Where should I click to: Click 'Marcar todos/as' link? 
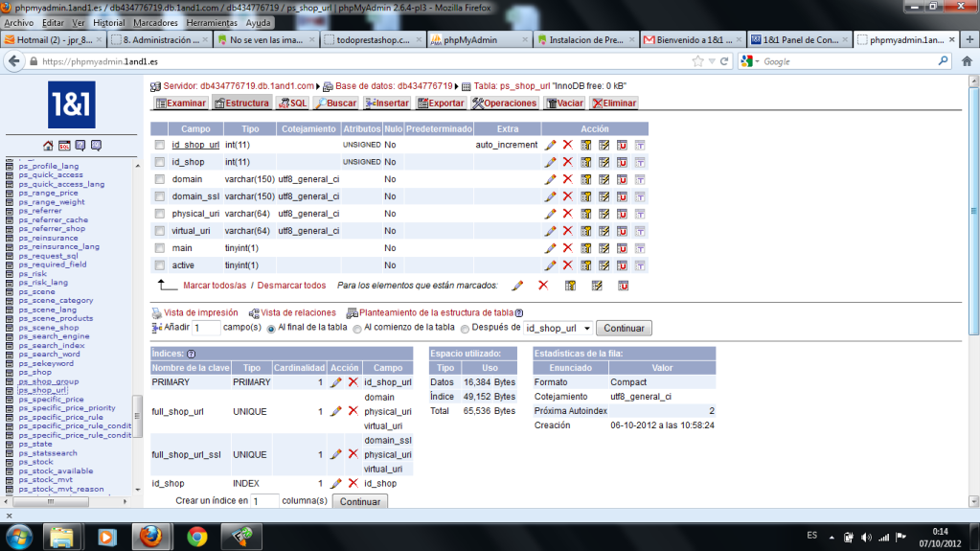(215, 286)
